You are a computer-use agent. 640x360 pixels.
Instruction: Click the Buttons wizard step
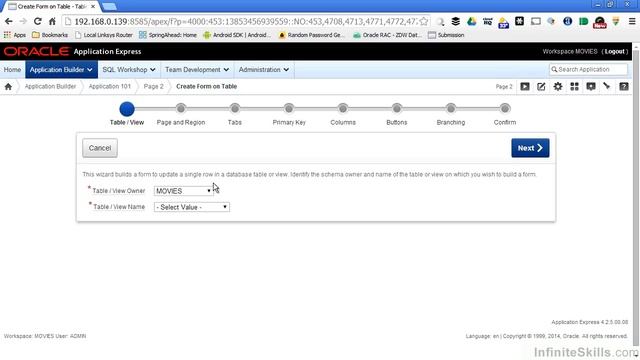point(397,109)
